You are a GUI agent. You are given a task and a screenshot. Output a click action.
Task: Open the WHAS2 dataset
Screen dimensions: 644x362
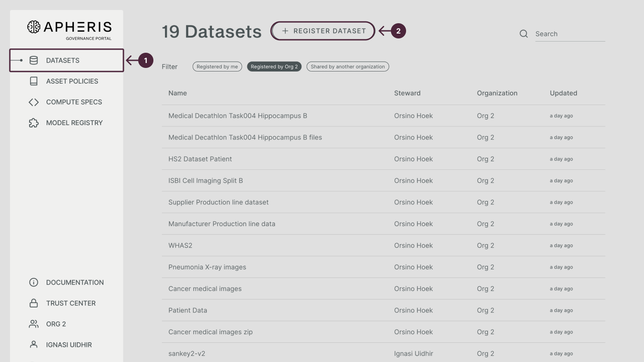tap(181, 245)
